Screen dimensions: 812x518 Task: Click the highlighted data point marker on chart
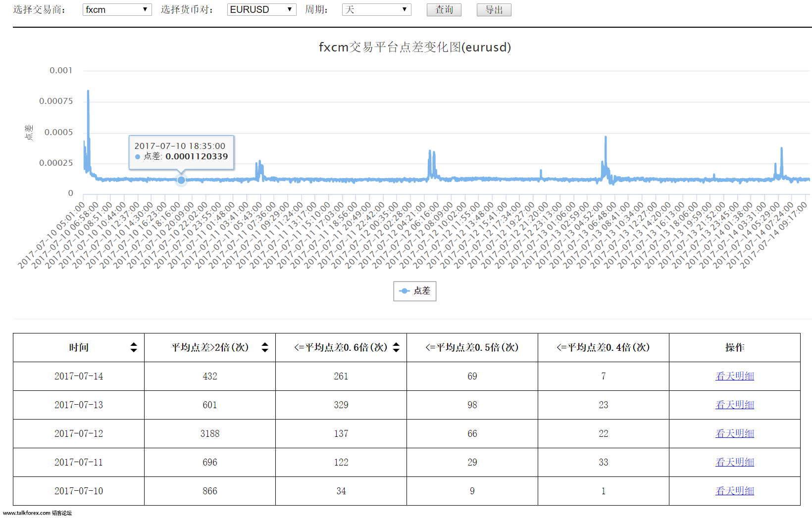[181, 180]
